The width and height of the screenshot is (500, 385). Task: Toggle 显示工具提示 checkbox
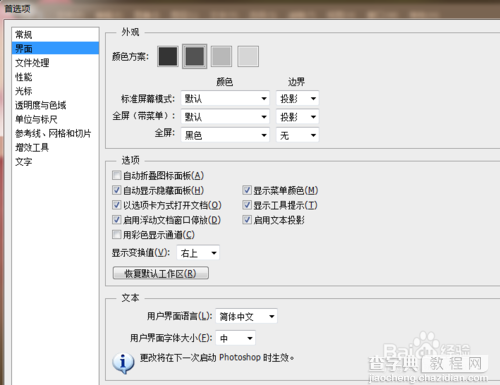click(247, 205)
